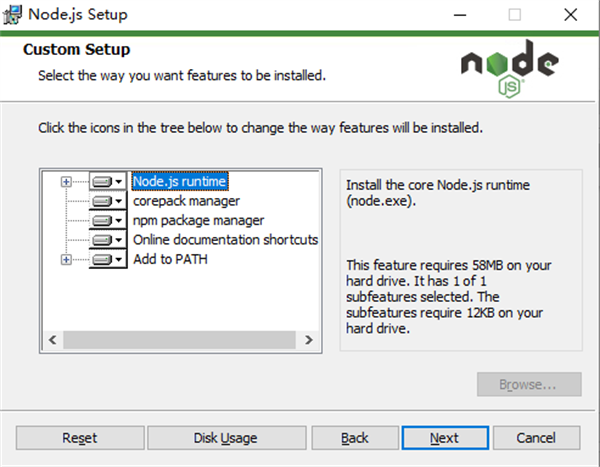Open install options for Online documentation shortcuts

point(108,240)
